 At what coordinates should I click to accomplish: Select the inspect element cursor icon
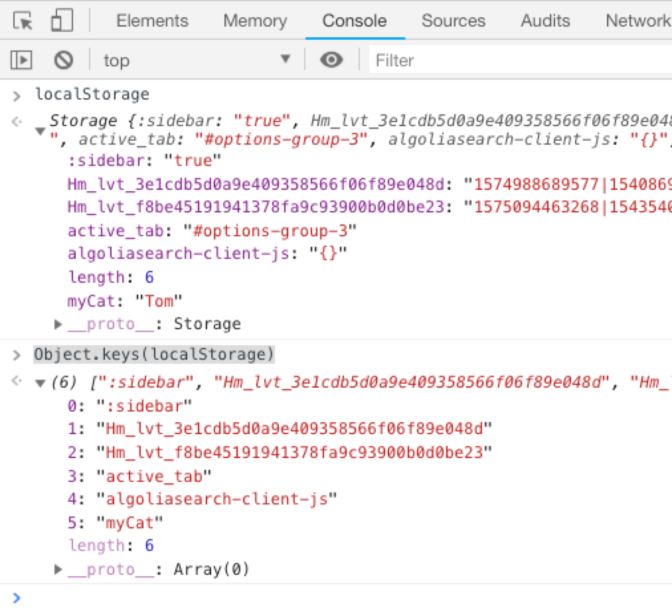23,21
